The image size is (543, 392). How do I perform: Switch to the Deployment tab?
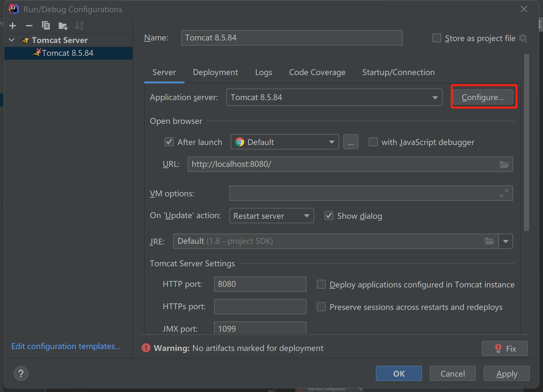click(x=215, y=72)
